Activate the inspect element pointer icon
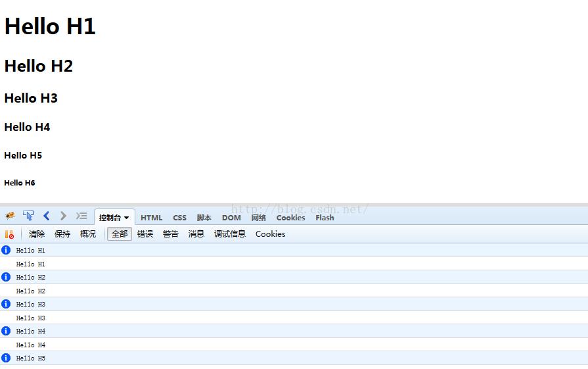The image size is (588, 369). [x=28, y=216]
